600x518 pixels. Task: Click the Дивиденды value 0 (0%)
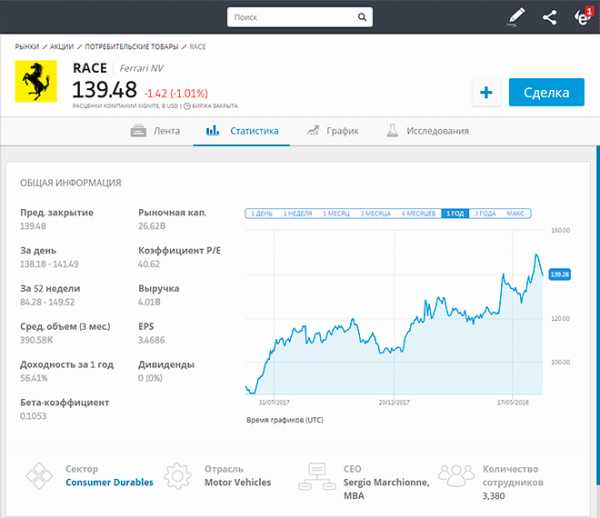150,378
